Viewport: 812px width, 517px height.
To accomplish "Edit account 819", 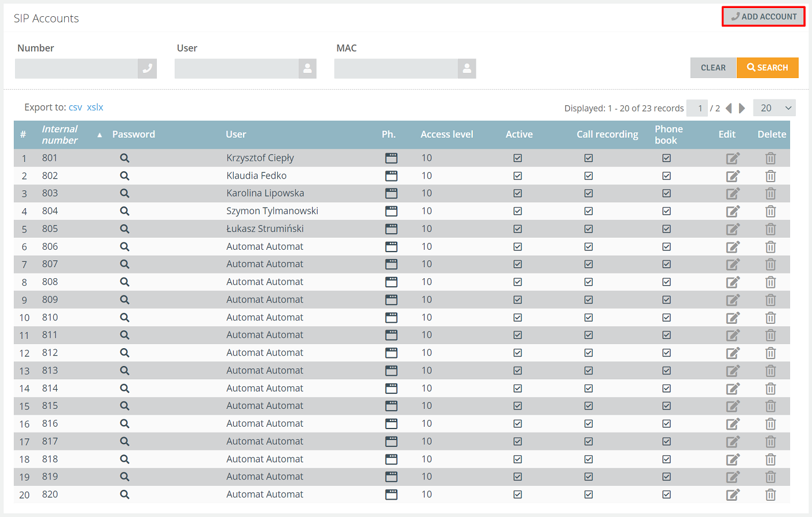I will 733,477.
